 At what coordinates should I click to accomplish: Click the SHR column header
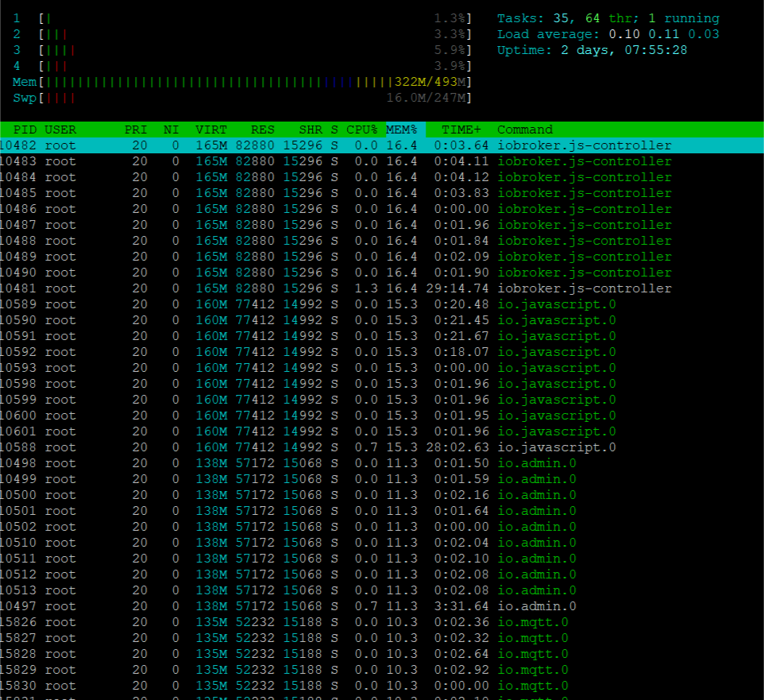tap(311, 130)
